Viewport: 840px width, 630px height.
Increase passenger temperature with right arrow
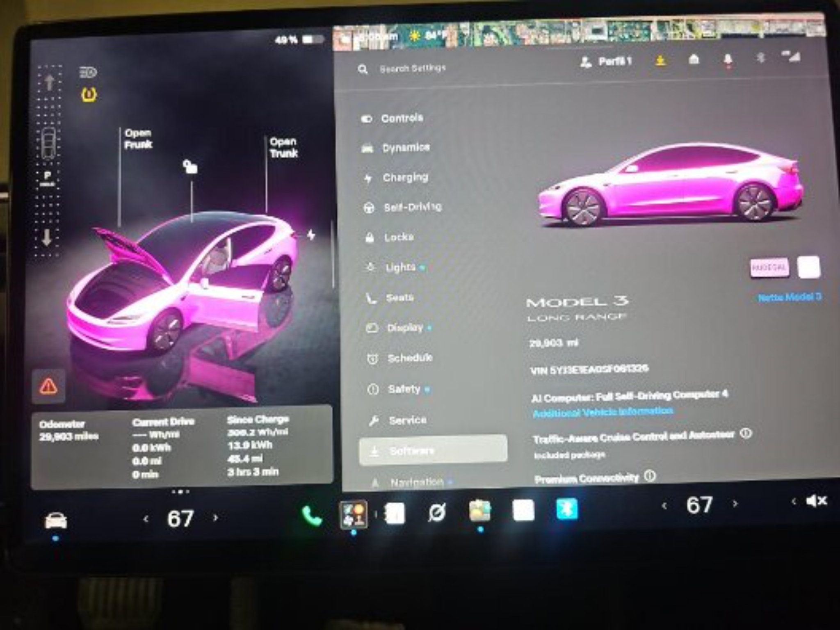coord(735,504)
